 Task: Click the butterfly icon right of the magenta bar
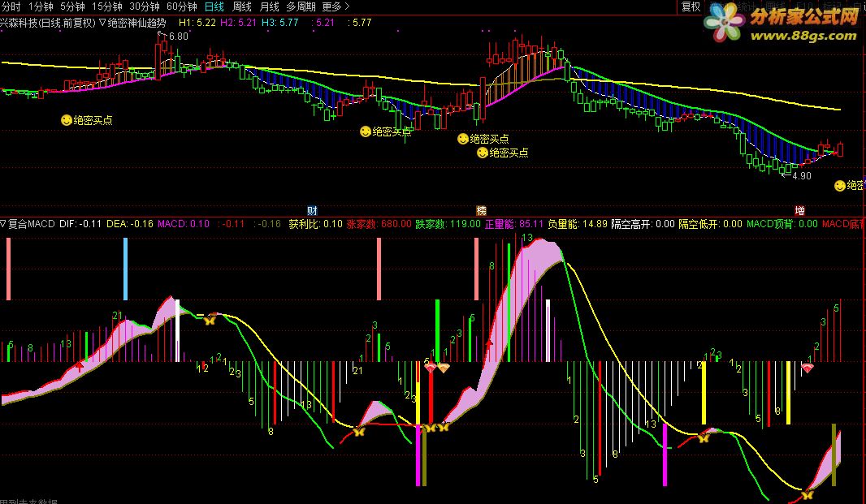pyautogui.click(x=703, y=437)
